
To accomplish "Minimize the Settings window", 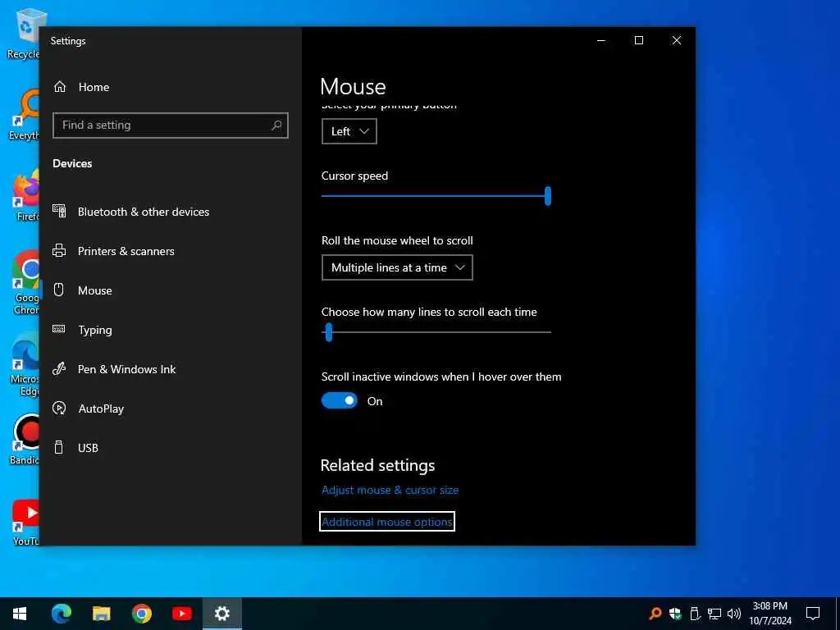I will pyautogui.click(x=601, y=41).
